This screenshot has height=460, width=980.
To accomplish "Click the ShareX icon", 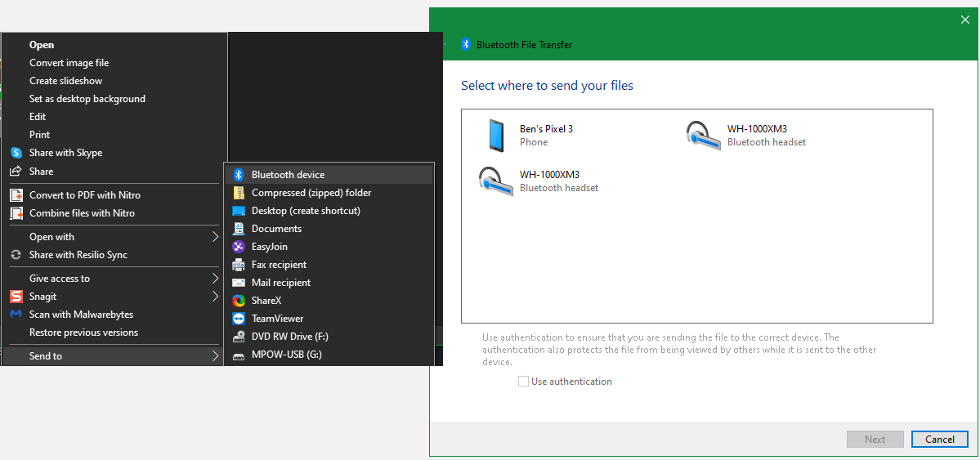I will 238,301.
